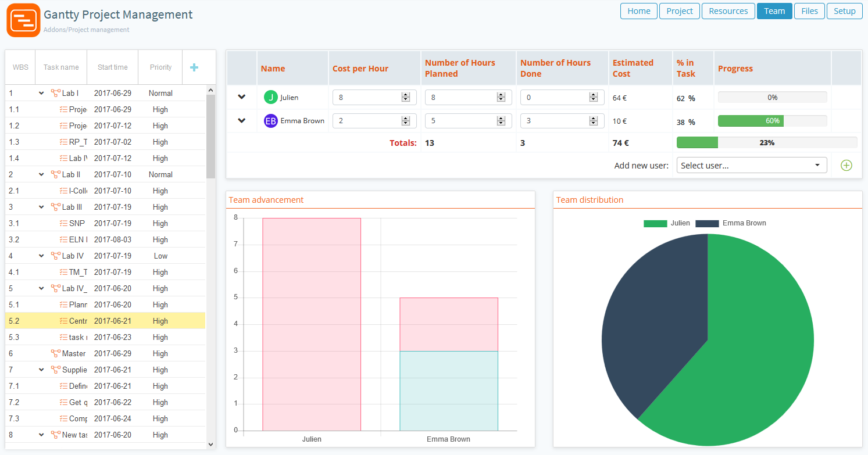
Task: Click the Lab I project icon
Action: click(56, 93)
